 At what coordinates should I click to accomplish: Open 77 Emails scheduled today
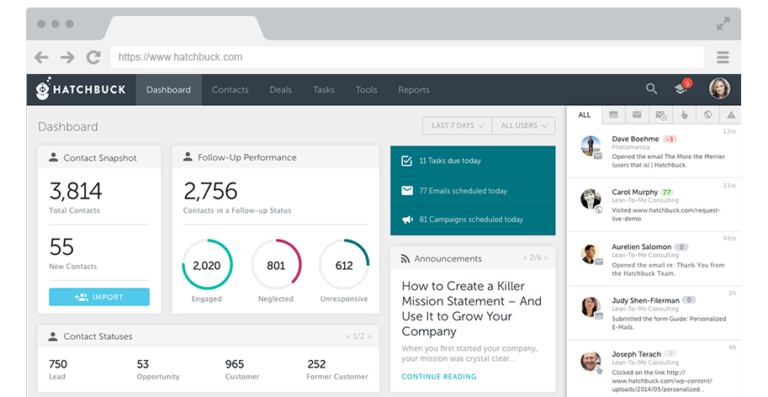[x=473, y=190]
